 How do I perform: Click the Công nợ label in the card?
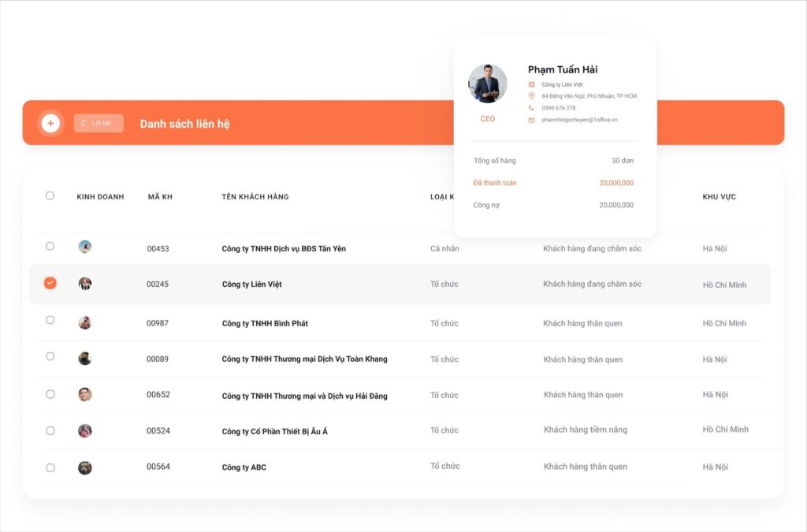(x=485, y=205)
